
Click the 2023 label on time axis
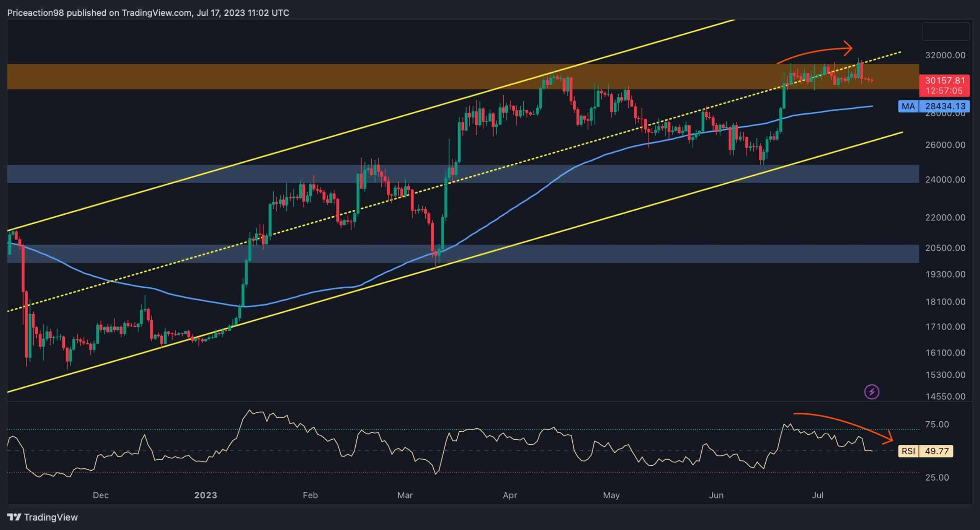pyautogui.click(x=206, y=495)
